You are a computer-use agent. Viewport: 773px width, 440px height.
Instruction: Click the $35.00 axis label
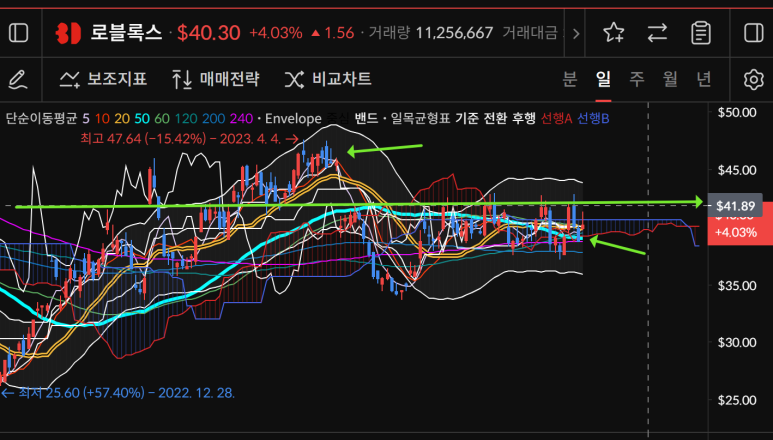[737, 285]
